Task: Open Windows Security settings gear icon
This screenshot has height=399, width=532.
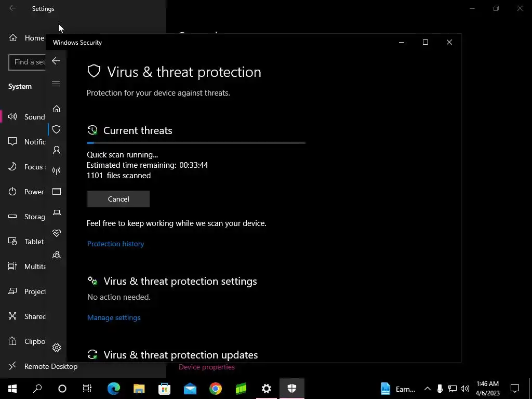Action: (x=57, y=348)
